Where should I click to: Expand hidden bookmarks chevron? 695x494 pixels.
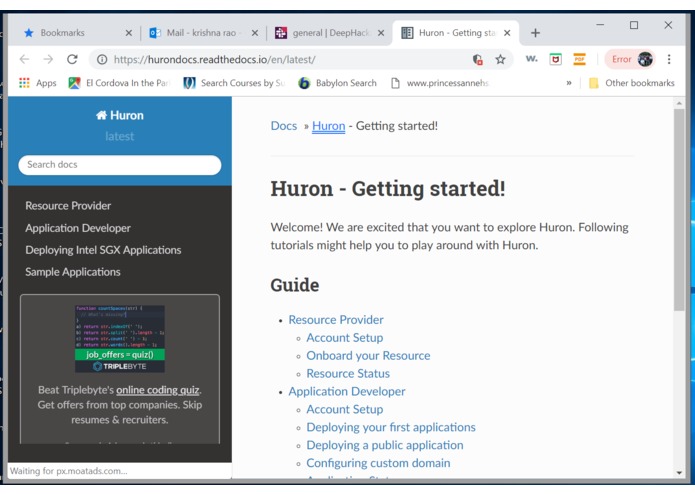(x=569, y=83)
